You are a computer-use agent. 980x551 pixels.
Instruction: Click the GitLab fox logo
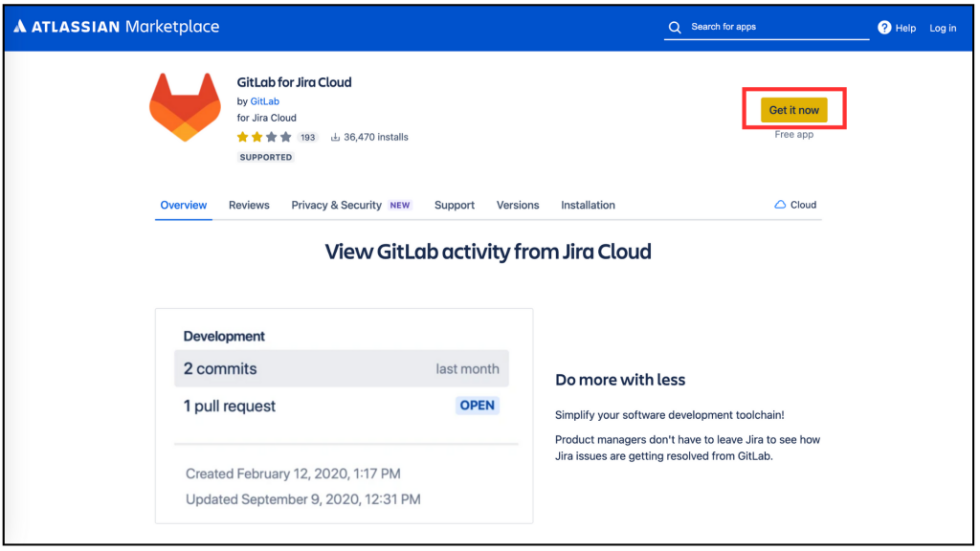[185, 107]
